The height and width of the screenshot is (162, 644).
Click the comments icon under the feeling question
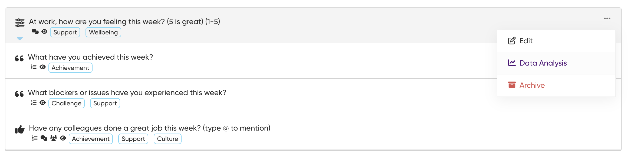(x=35, y=32)
